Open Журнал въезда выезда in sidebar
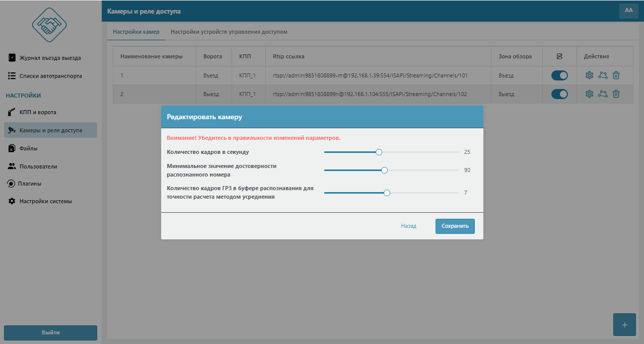The image size is (644, 344). 50,58
